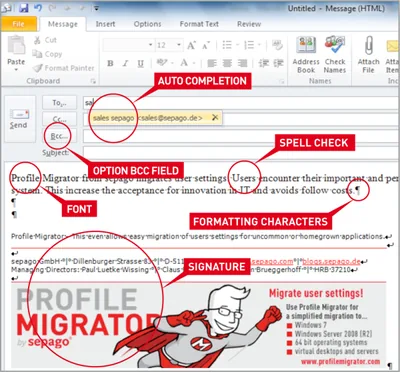Expand the highlight color arrow
The height and width of the screenshot is (372, 400).
point(172,63)
